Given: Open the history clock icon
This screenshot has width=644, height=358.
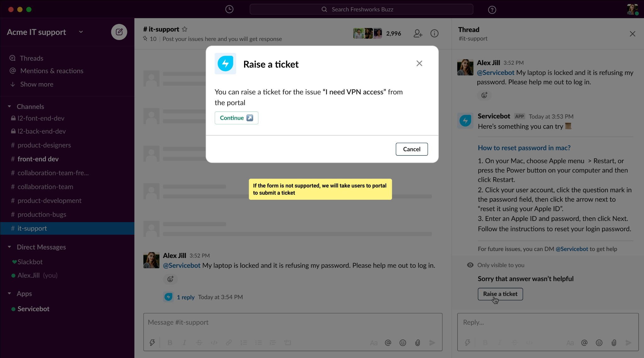Looking at the screenshot, I should tap(229, 9).
